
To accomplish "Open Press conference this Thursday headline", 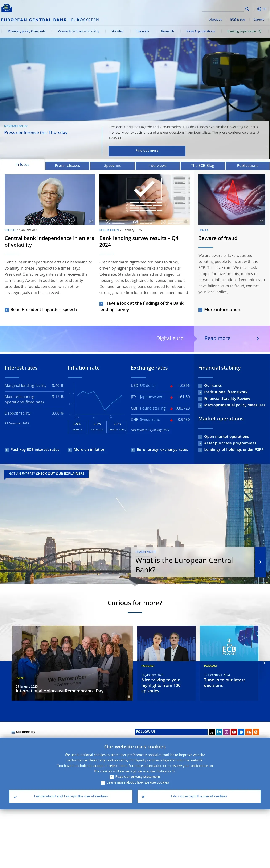I will 36,132.
